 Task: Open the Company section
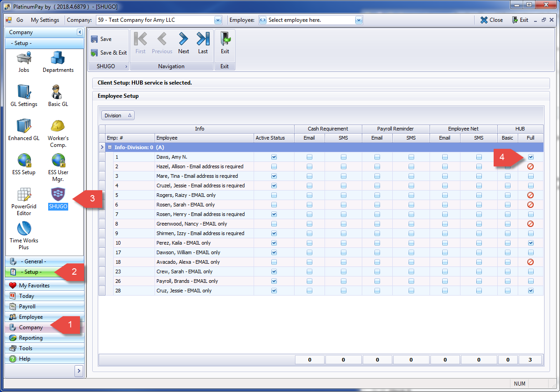point(45,327)
